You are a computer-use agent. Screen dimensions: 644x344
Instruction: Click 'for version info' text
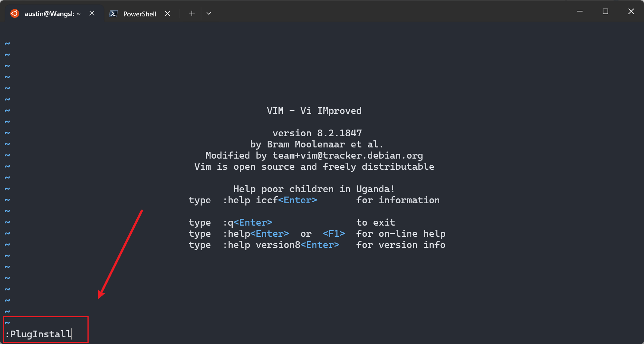pos(401,245)
